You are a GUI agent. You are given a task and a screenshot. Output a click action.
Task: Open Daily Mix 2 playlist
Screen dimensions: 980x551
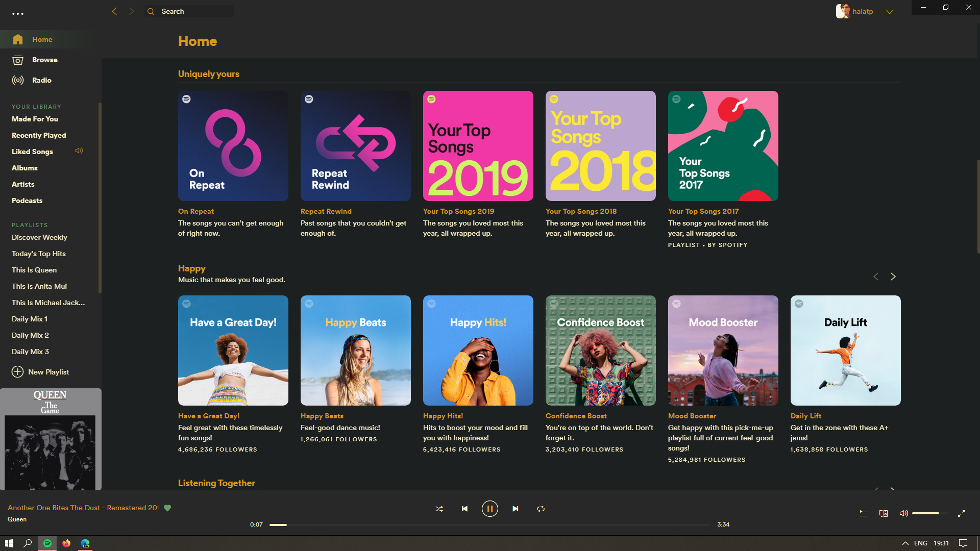point(30,335)
